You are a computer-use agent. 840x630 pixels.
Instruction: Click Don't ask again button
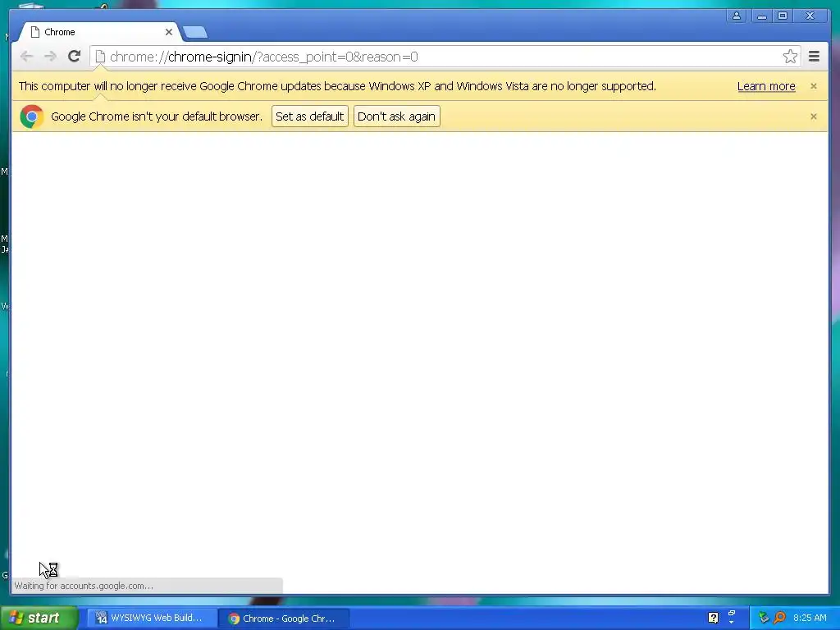(x=396, y=116)
